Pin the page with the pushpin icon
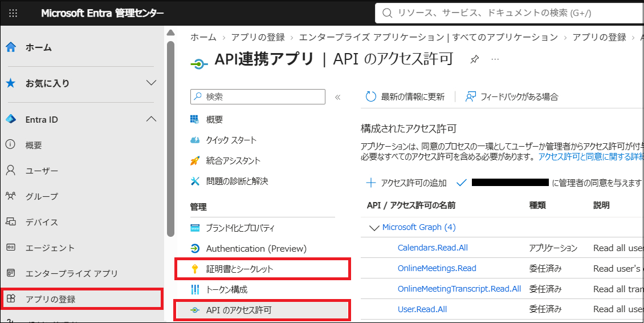 [474, 60]
